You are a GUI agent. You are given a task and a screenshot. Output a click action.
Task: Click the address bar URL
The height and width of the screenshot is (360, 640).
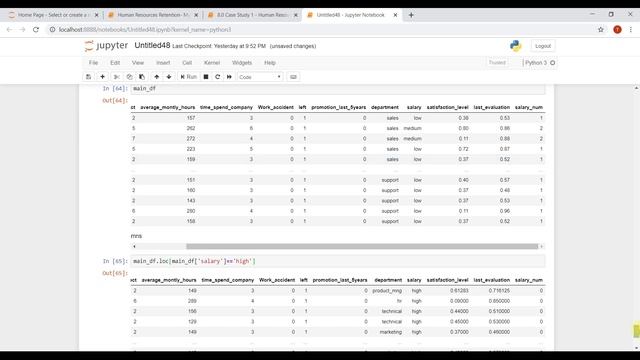pyautogui.click(x=145, y=30)
